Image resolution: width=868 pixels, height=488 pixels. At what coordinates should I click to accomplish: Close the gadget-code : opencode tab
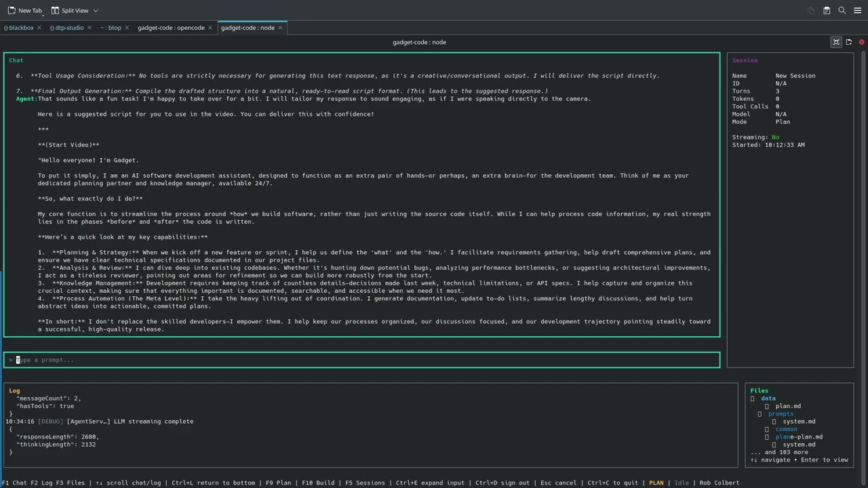click(x=210, y=28)
